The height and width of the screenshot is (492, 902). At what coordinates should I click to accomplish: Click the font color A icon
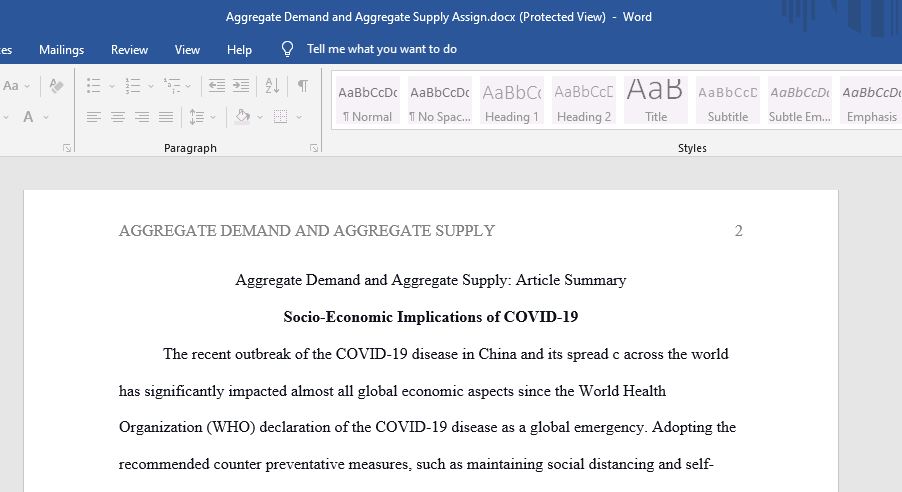point(28,117)
